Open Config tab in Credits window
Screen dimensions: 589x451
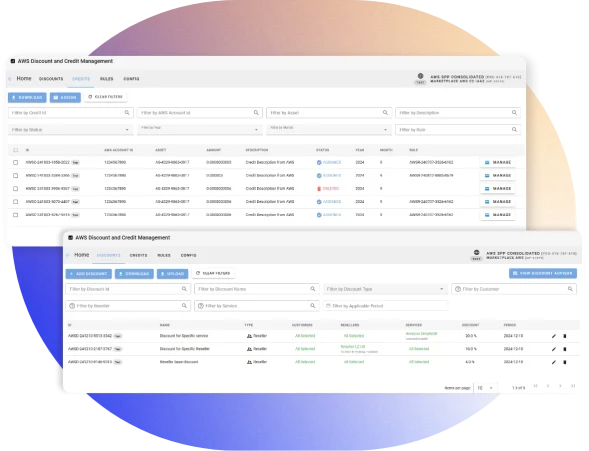(131, 79)
